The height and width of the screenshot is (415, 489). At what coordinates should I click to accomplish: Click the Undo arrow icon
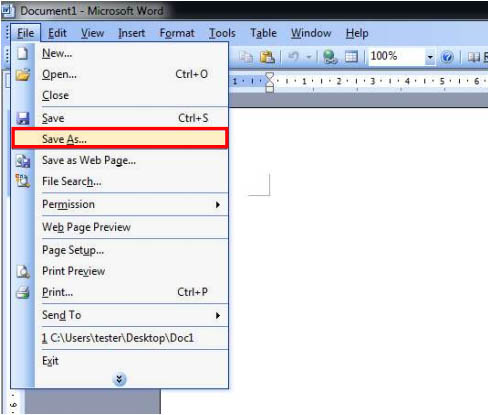click(x=293, y=57)
